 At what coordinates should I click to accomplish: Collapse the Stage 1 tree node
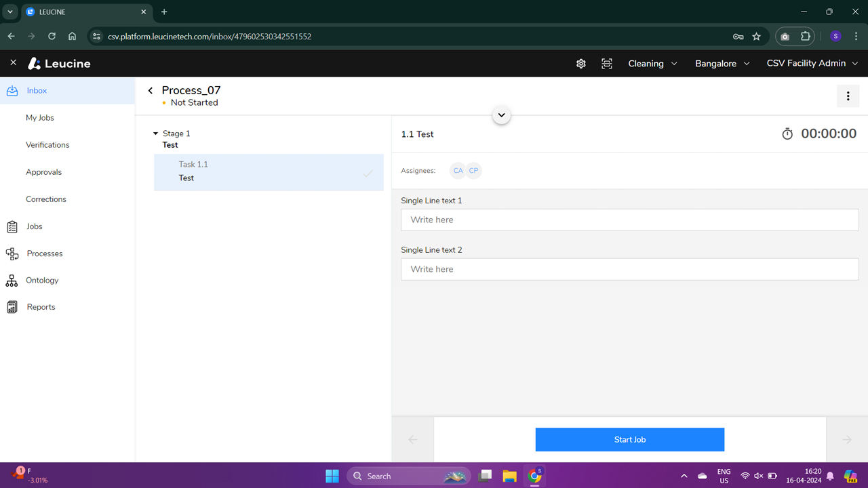(x=156, y=134)
